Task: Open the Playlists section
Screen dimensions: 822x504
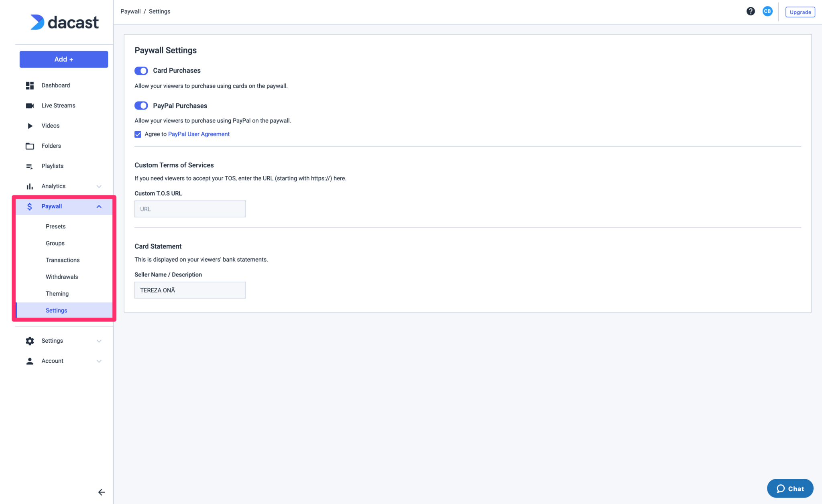Action: coord(52,166)
